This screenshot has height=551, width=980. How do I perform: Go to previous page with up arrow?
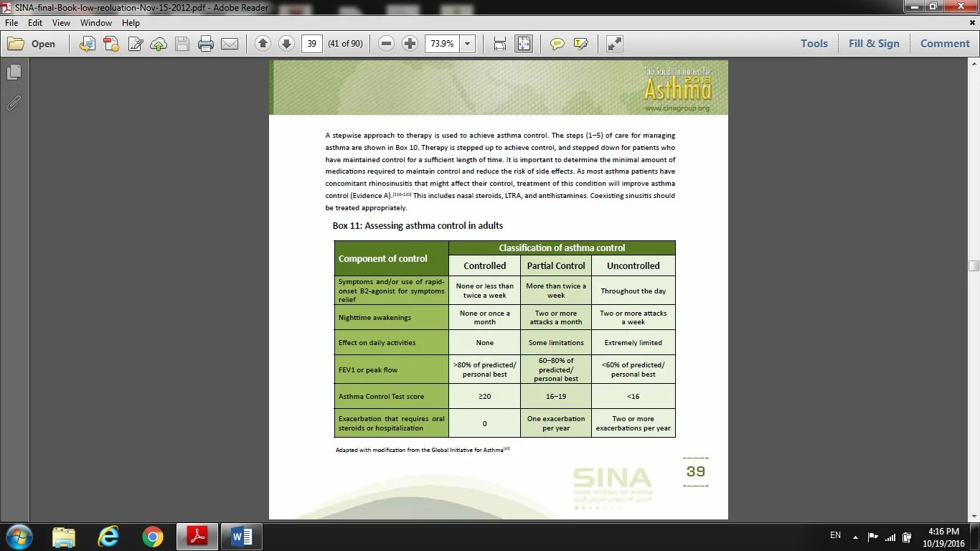[263, 44]
